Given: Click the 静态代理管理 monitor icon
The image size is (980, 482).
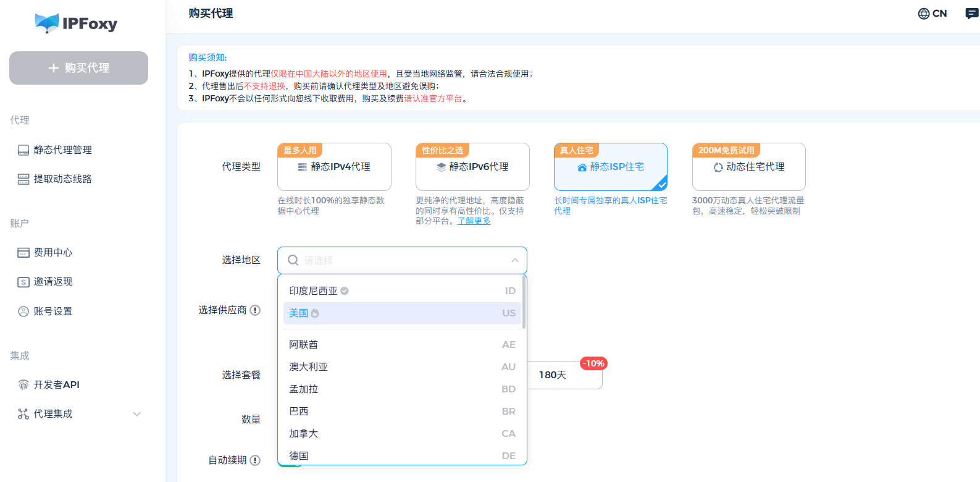Looking at the screenshot, I should pyautogui.click(x=23, y=150).
